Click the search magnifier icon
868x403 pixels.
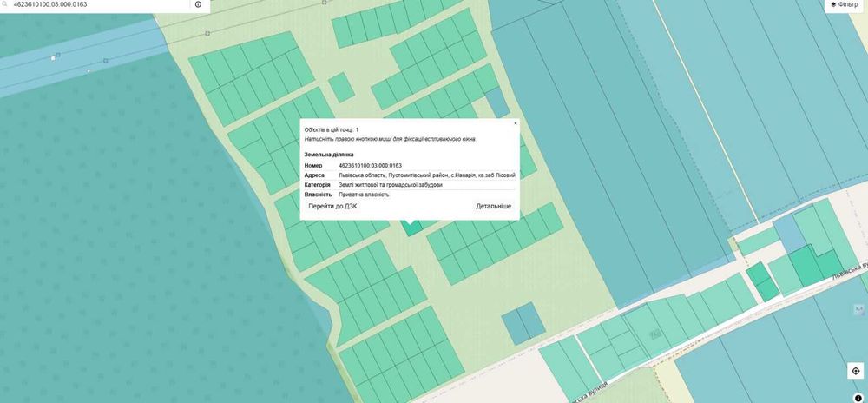pyautogui.click(x=4, y=4)
